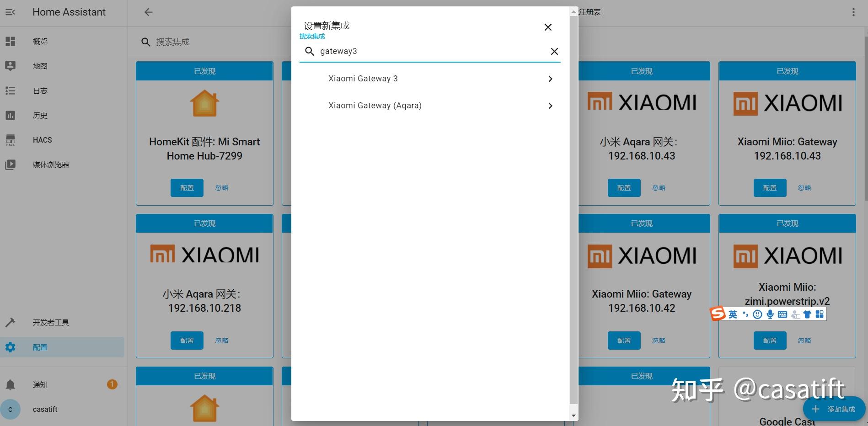Configure 小米 Aqara 网关 192.168.10.218

187,341
